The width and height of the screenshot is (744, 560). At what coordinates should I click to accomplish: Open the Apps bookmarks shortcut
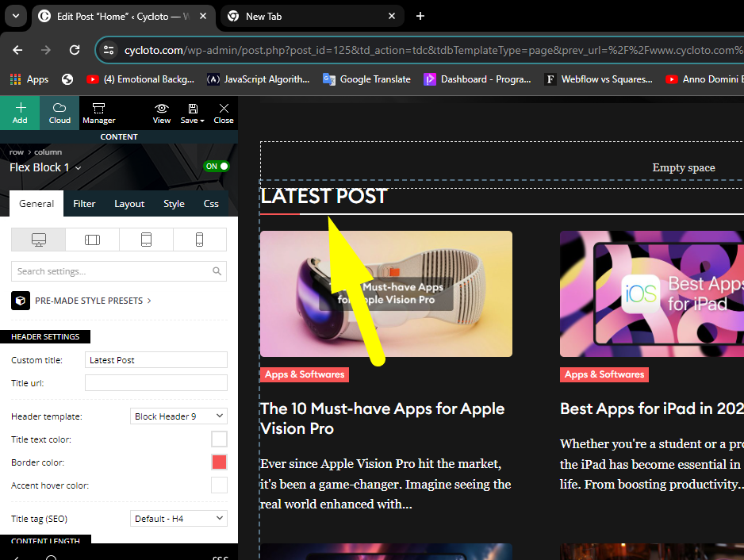point(29,79)
